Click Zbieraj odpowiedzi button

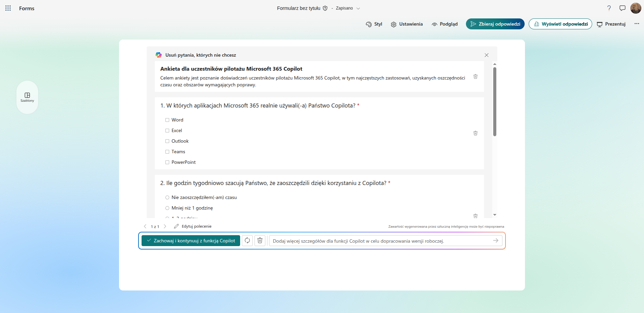tap(495, 24)
